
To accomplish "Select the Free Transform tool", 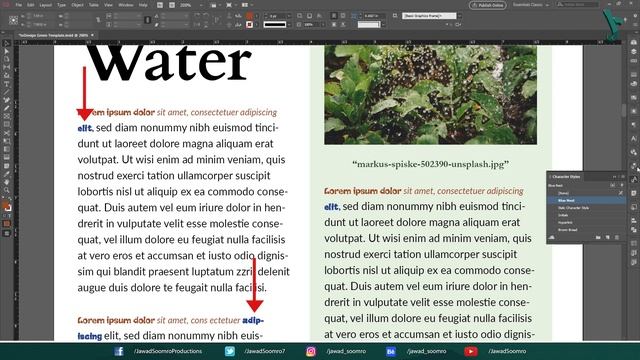I will pos(7,141).
